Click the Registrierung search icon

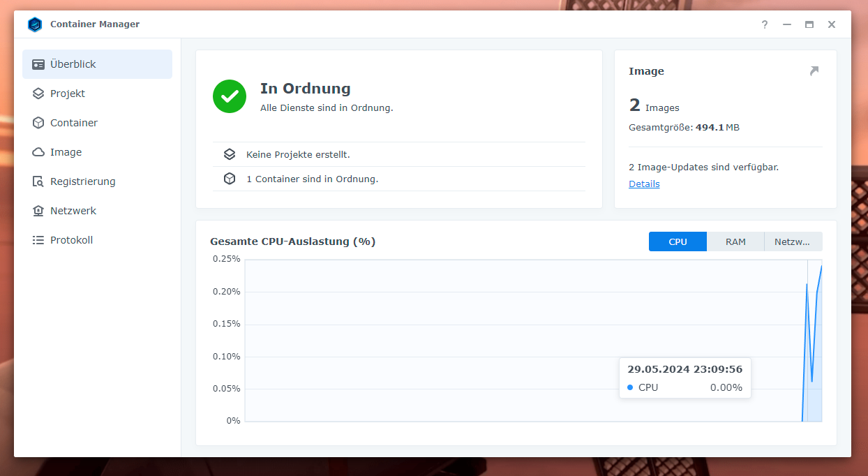pos(38,181)
